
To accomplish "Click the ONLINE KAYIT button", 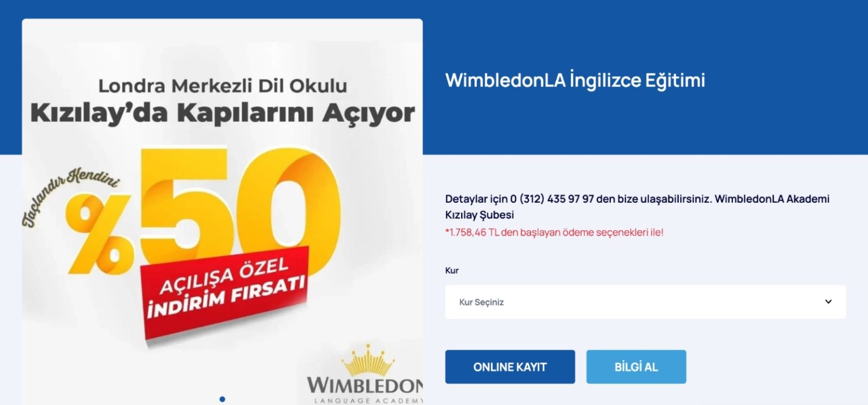I will [510, 367].
